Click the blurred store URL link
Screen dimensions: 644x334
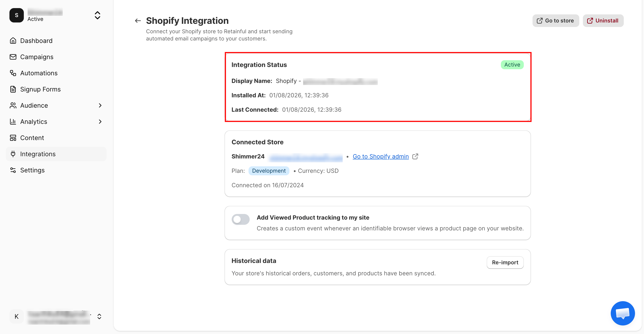306,158
